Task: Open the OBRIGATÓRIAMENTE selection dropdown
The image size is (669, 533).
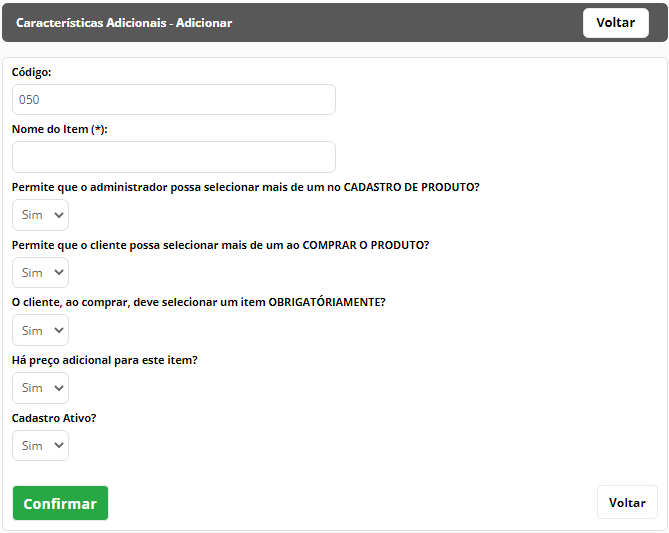Action: (x=41, y=330)
